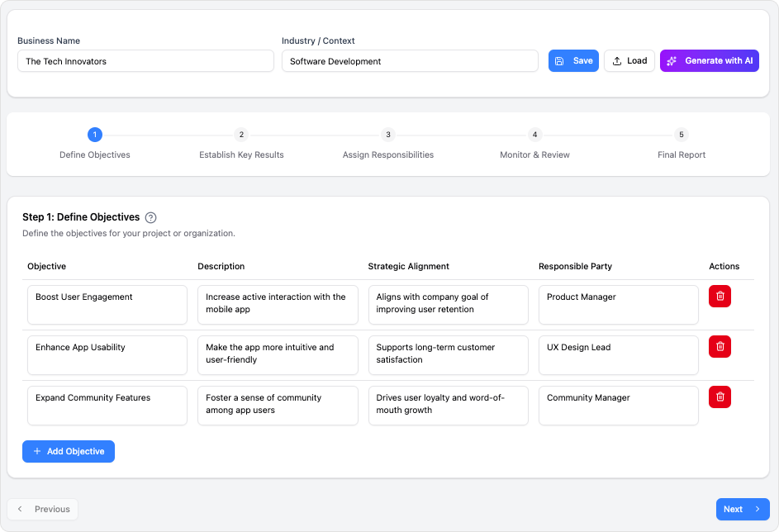Image resolution: width=779 pixels, height=532 pixels.
Task: Edit Community Manager responsible party field
Action: pos(619,406)
